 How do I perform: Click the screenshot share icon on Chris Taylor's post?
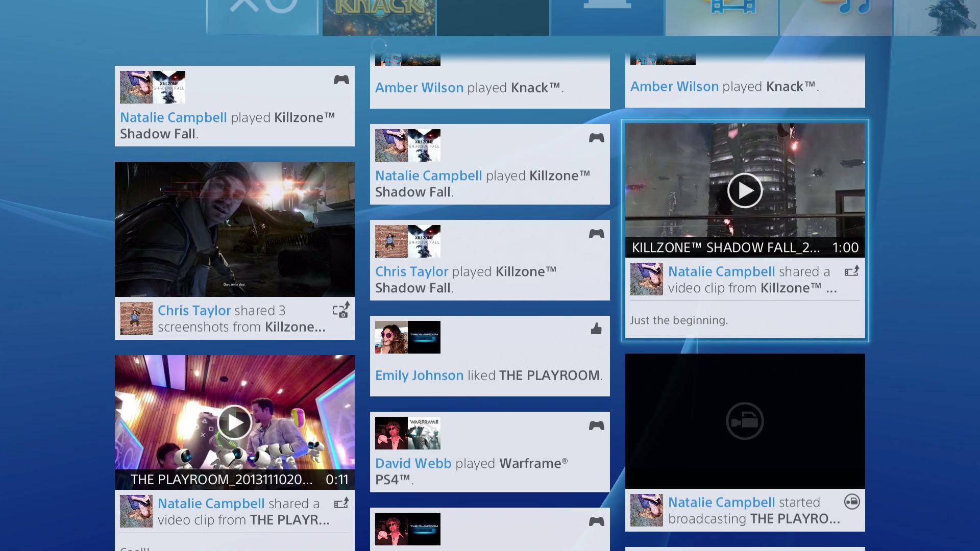tap(341, 310)
